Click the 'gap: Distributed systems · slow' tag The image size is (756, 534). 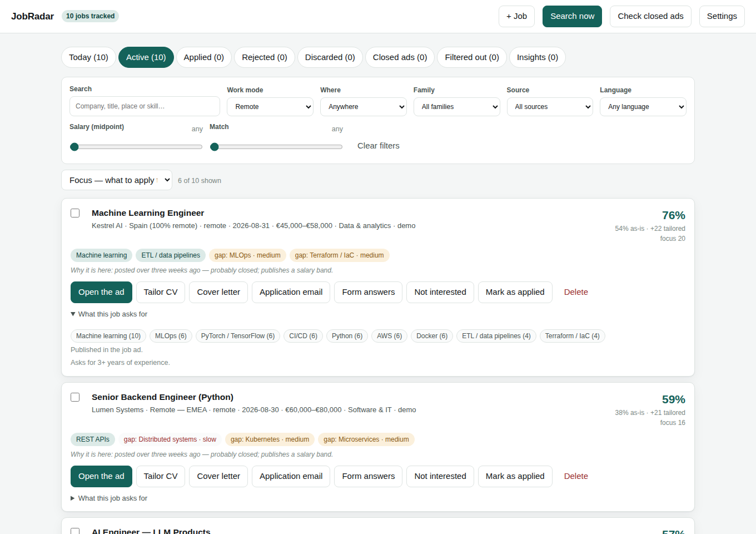coord(170,439)
